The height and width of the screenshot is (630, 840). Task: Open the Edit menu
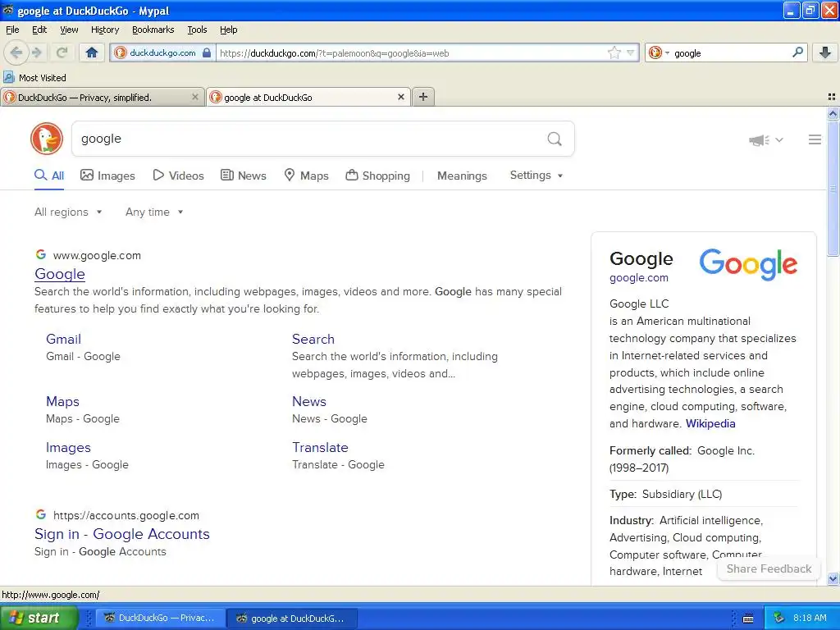(39, 30)
